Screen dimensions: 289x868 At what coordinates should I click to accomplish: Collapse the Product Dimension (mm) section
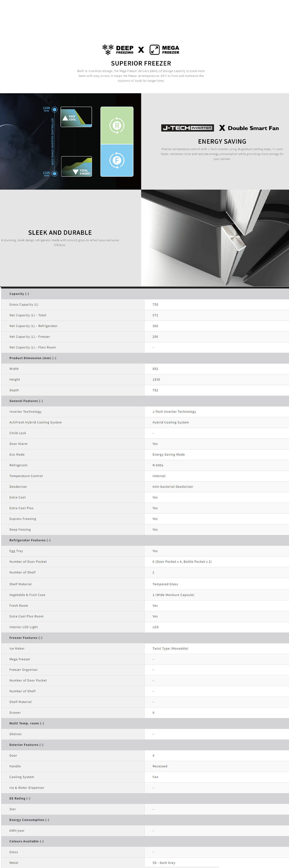33,358
